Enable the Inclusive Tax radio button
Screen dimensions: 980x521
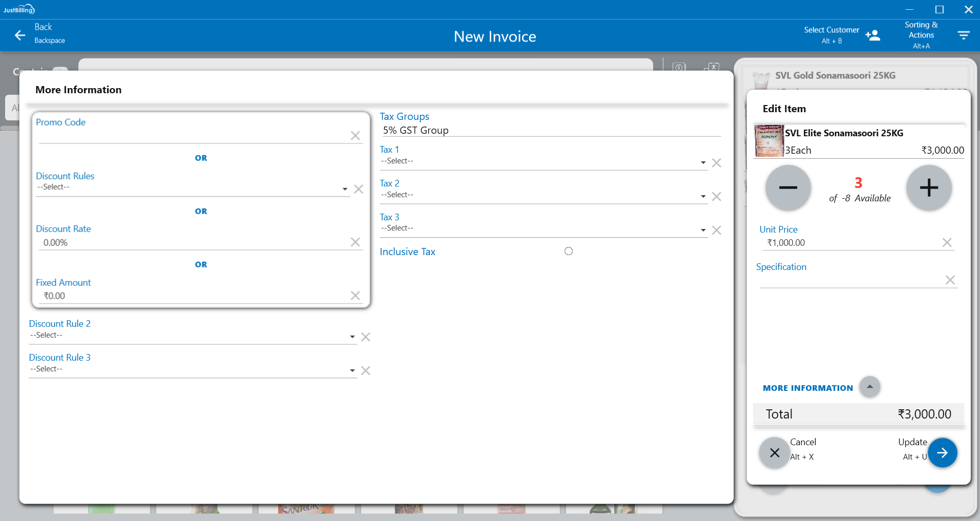(x=568, y=252)
